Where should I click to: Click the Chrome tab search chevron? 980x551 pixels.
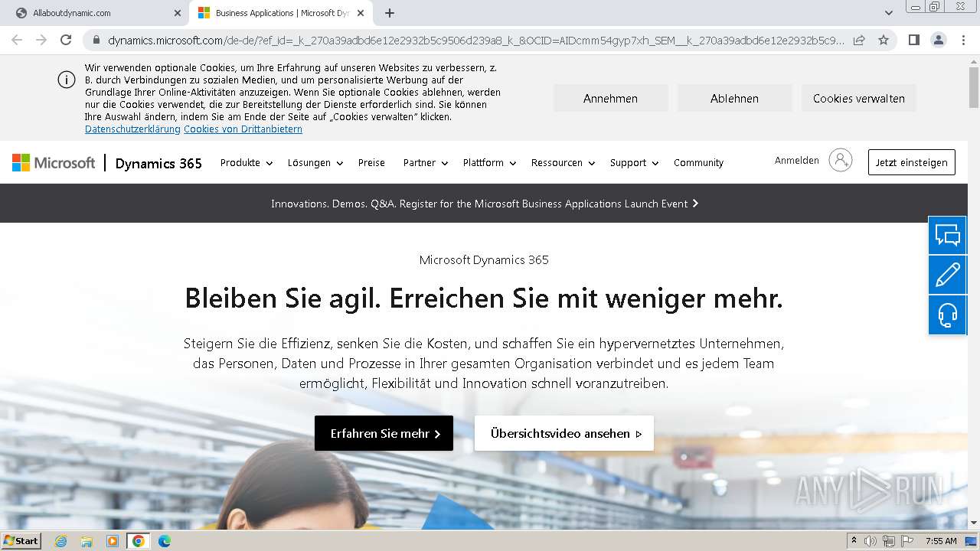coord(888,13)
